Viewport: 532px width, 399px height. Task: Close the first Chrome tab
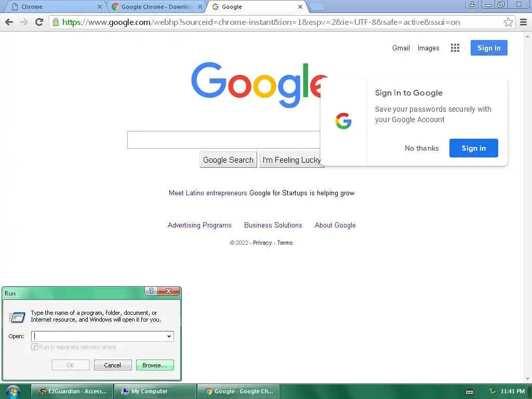coord(99,7)
